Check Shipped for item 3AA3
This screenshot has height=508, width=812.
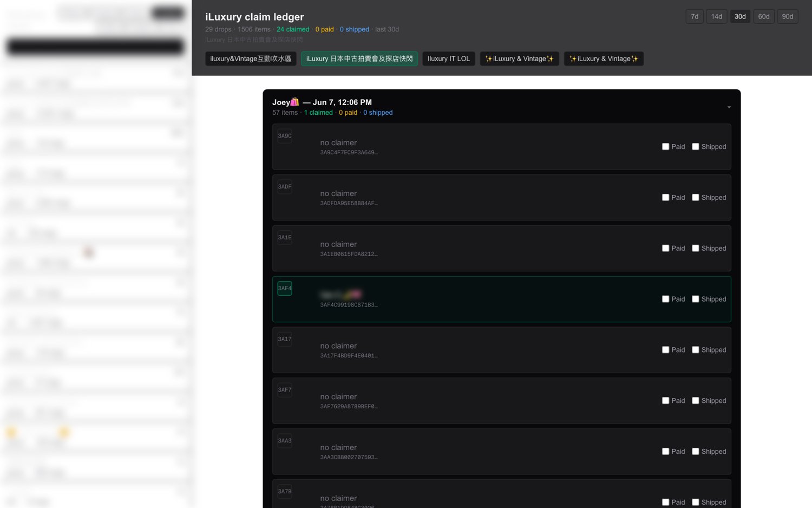point(696,451)
